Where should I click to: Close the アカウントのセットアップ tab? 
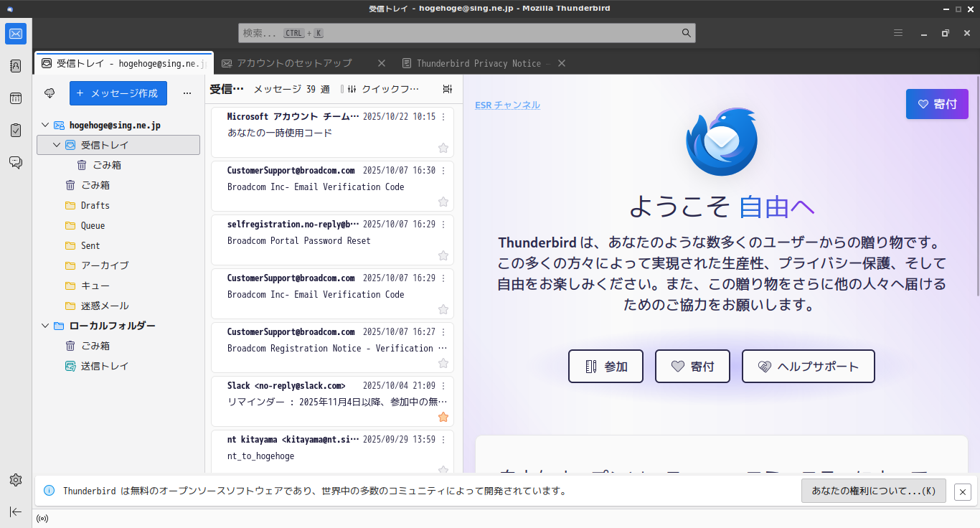pos(382,63)
